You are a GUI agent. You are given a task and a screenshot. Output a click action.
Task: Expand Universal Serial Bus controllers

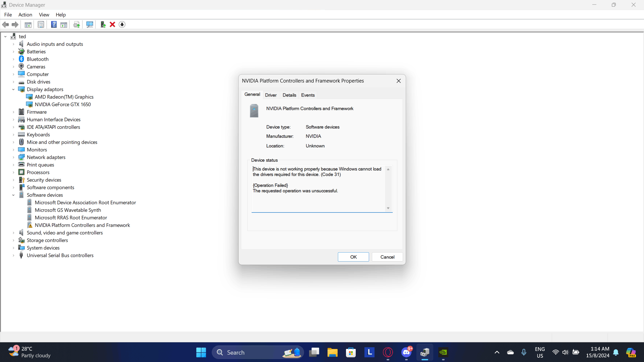click(x=13, y=256)
